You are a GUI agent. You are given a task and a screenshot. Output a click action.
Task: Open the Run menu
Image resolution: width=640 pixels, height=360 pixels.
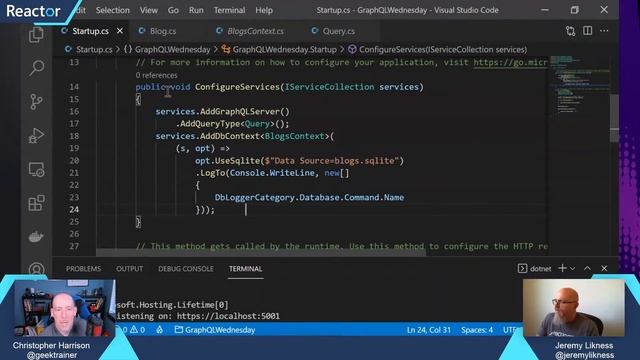pos(196,10)
